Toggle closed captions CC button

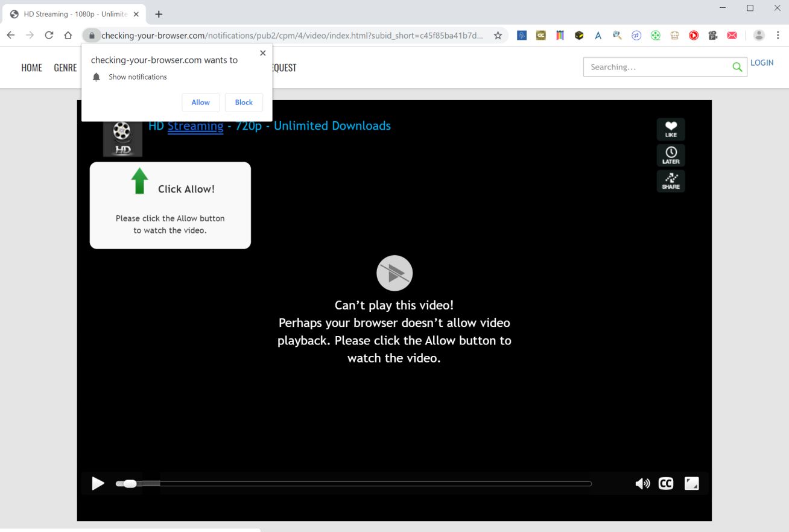[x=666, y=484]
